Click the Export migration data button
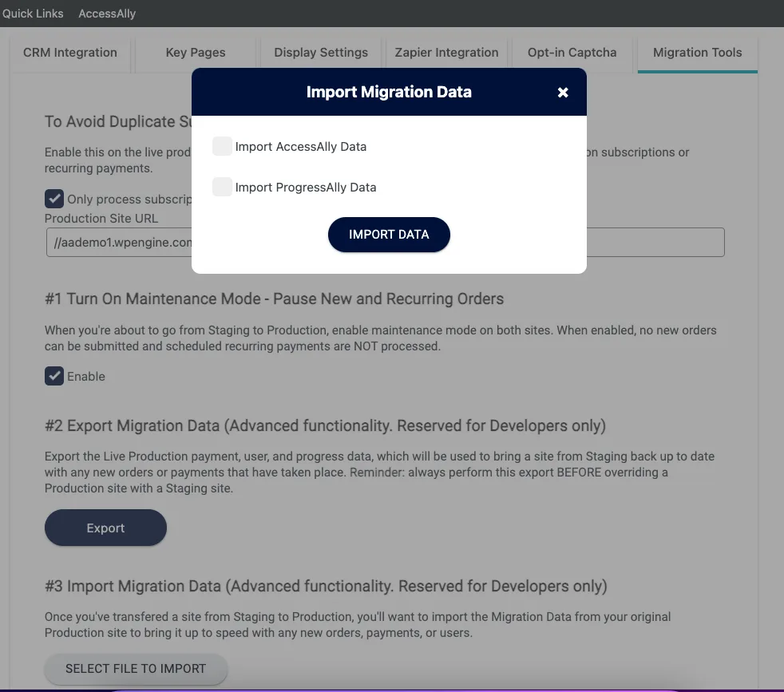The height and width of the screenshot is (692, 784). [x=105, y=528]
